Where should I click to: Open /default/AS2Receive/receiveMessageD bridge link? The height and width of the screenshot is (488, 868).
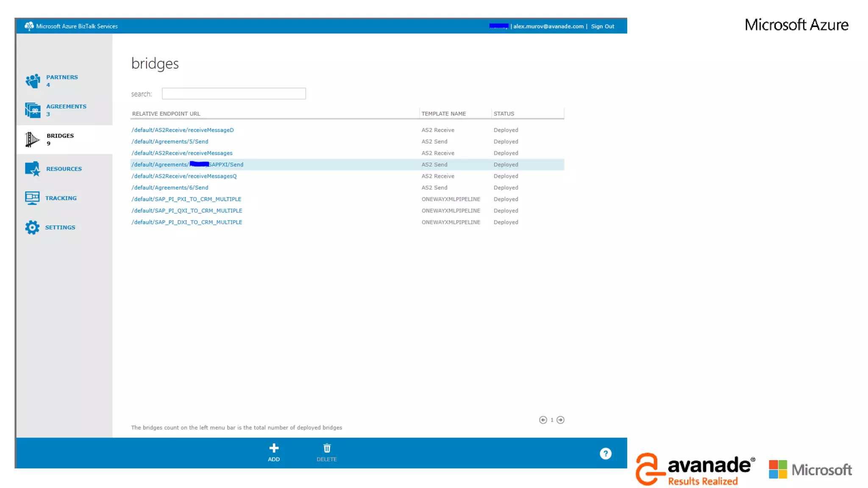coord(183,130)
